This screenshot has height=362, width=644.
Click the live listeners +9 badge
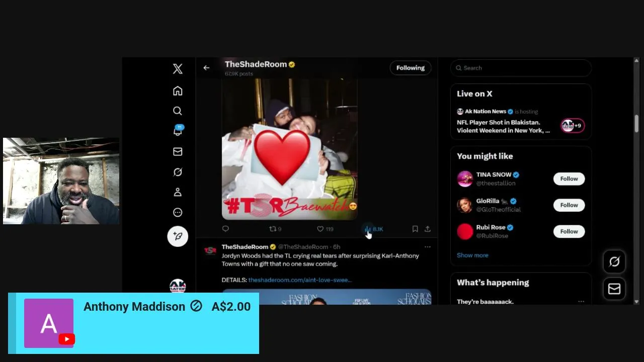pos(573,126)
